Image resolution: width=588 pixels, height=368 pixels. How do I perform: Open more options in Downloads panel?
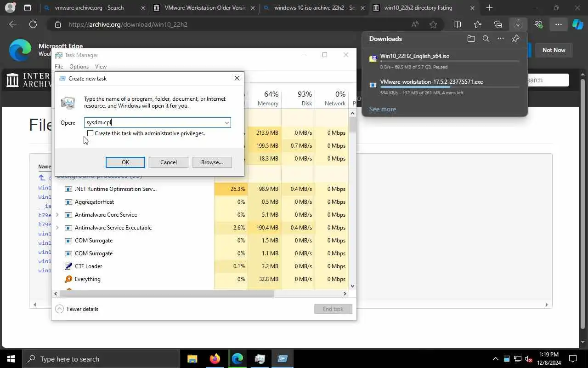(501, 39)
